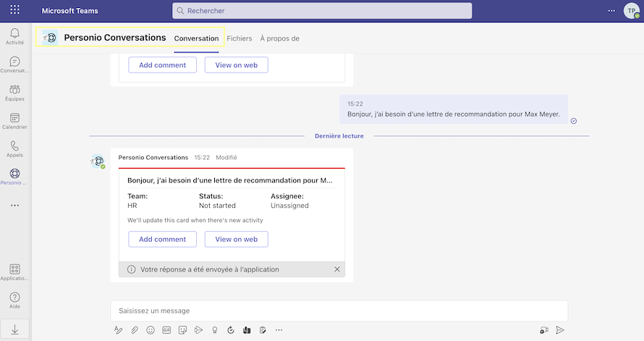This screenshot has height=341, width=644.
Task: Open the emoji picker
Action: [151, 330]
